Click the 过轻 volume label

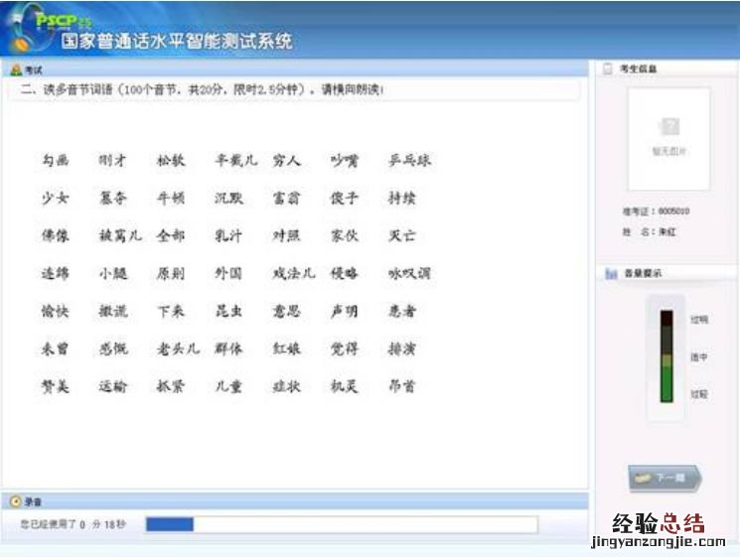point(699,394)
